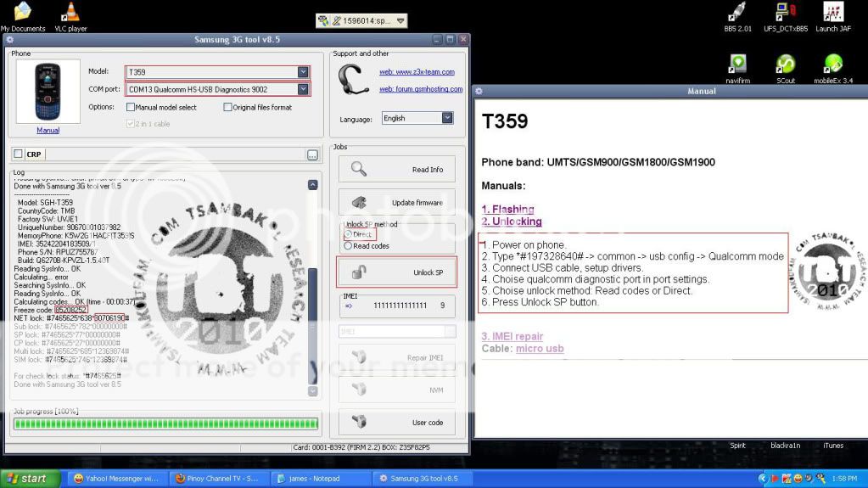
Task: Toggle the CRP checkbox
Action: pos(19,154)
